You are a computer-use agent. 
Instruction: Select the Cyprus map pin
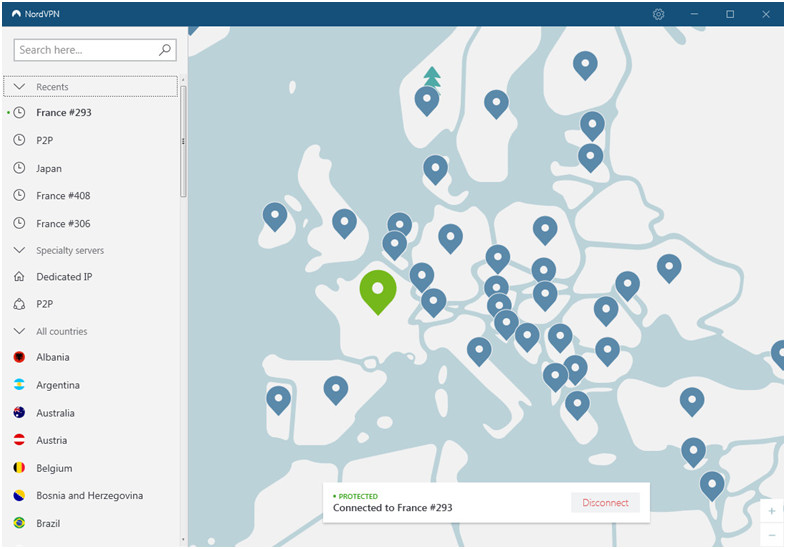point(693,452)
